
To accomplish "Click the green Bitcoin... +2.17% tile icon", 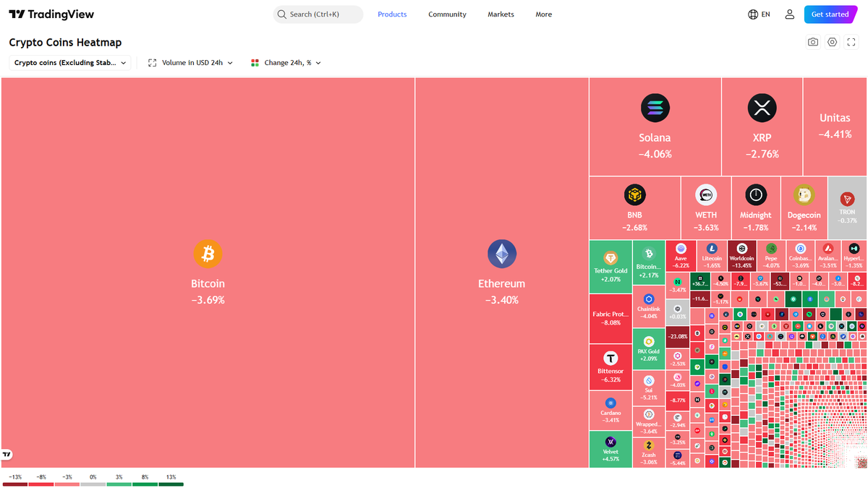I will [649, 254].
